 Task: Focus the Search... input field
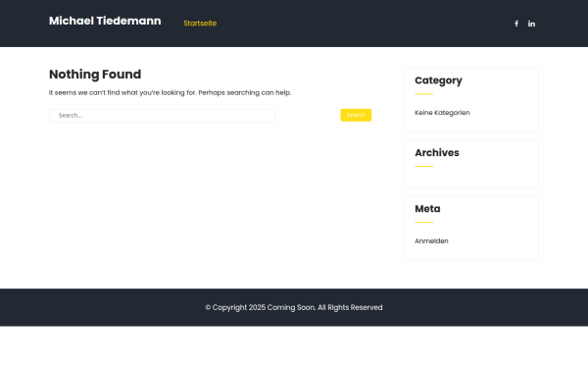click(x=162, y=115)
